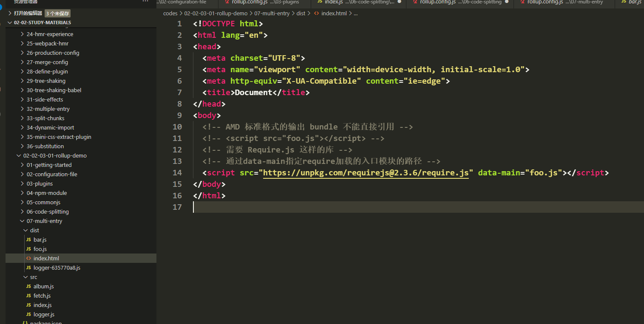Expand the 打开的编辑器 section
The image size is (644, 324).
(x=28, y=13)
